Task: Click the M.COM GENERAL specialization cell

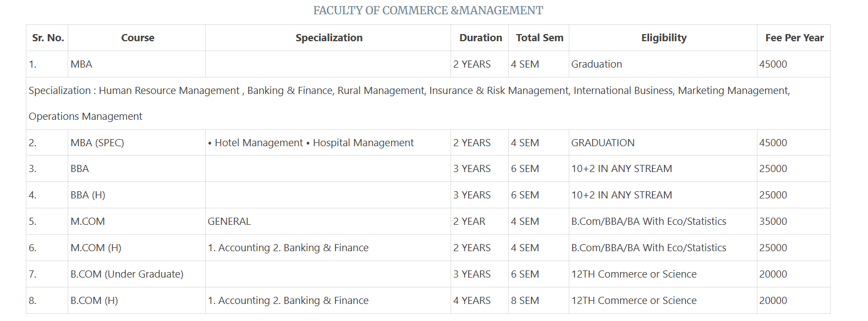Action: (229, 222)
